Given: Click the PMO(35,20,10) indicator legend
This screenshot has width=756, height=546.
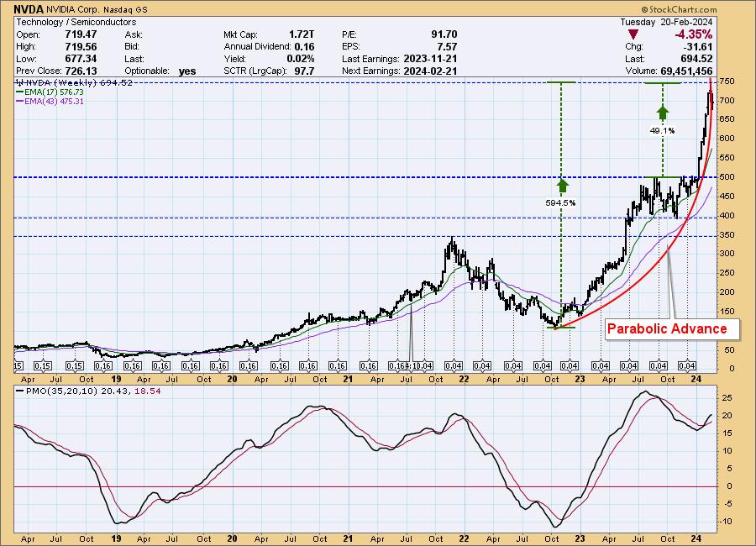Looking at the screenshot, I should pyautogui.click(x=88, y=391).
